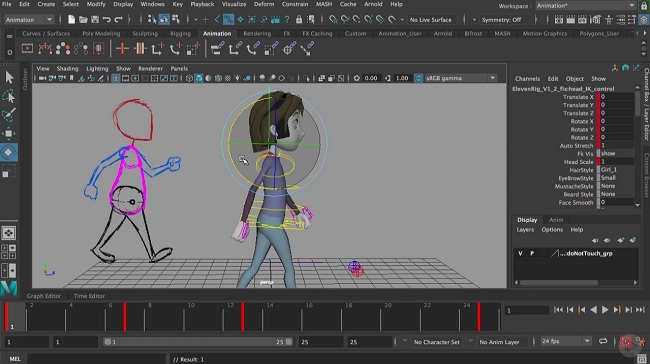Click the Set Key shelf icon
Viewport: 650px width, 364px height.
click(122, 49)
